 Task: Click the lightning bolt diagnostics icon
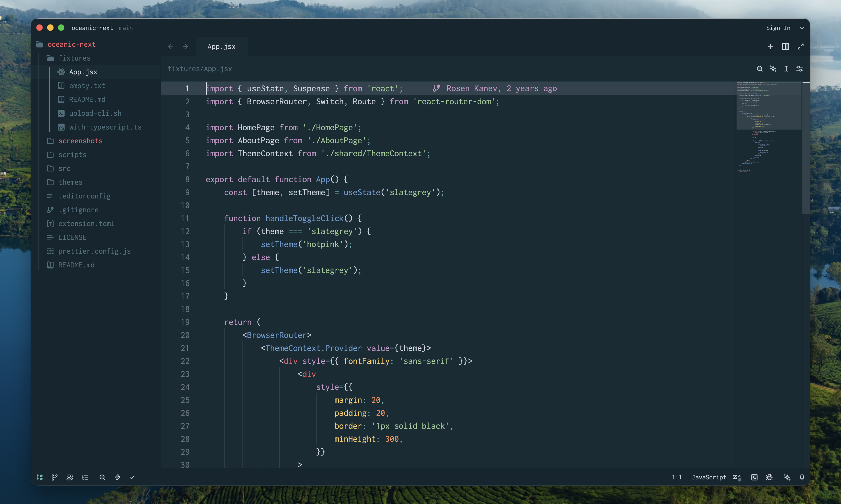[117, 477]
